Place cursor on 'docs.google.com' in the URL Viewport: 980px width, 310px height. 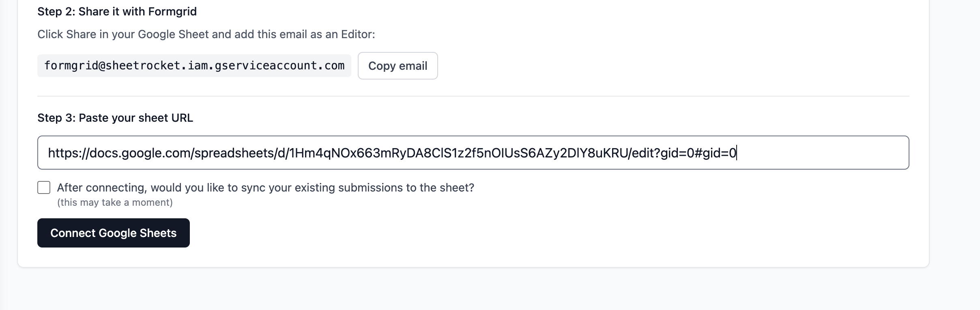140,153
